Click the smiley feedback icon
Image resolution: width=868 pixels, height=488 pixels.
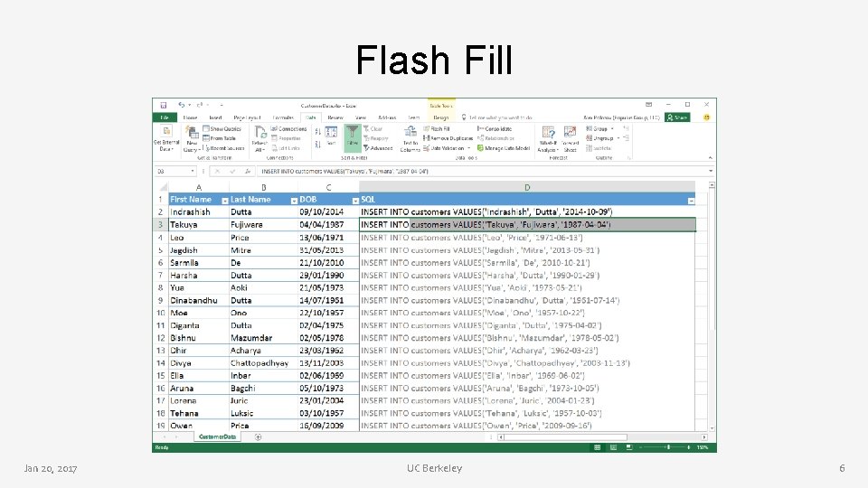[x=706, y=117]
